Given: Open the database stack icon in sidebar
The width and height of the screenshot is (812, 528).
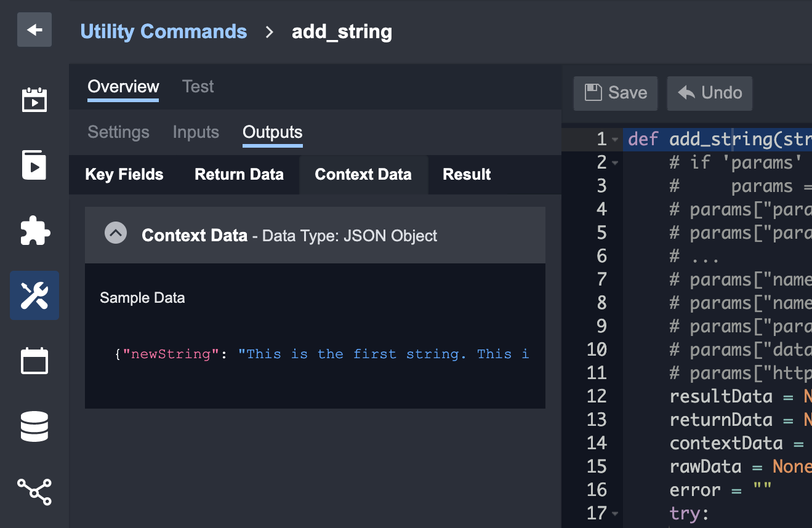Looking at the screenshot, I should [34, 426].
